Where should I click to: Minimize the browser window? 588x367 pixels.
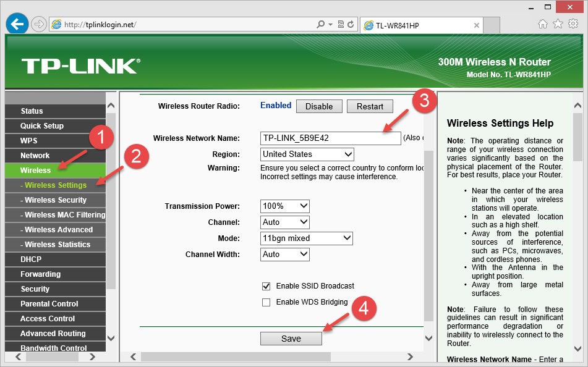tap(531, 7)
